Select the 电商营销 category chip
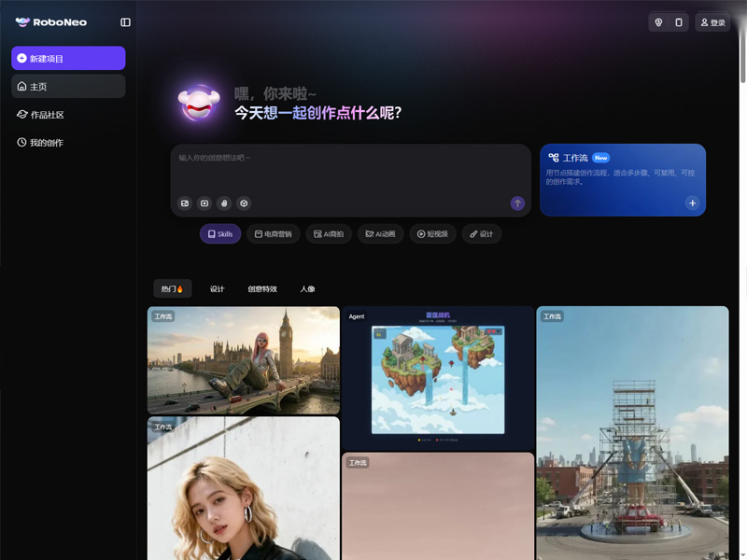Viewport: 747px width, 560px height. pyautogui.click(x=274, y=234)
